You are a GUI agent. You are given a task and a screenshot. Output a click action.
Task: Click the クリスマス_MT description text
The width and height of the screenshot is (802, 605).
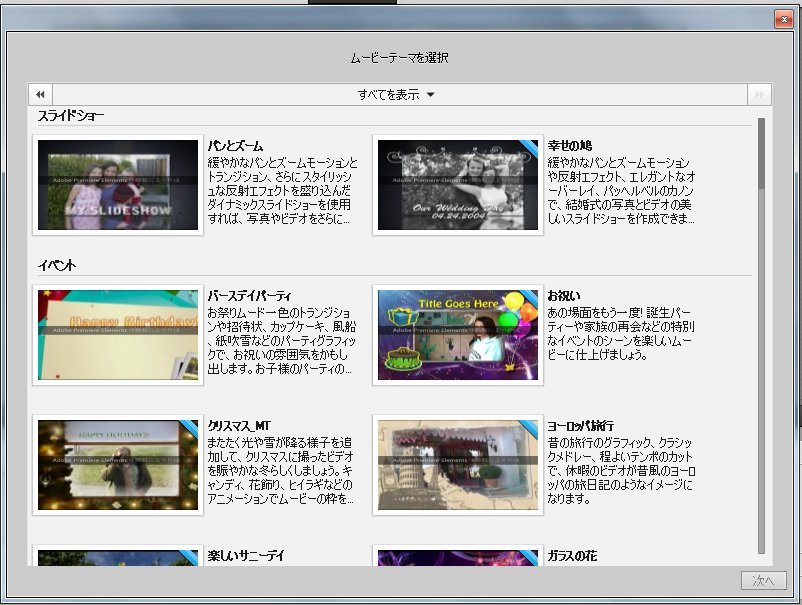(280, 470)
